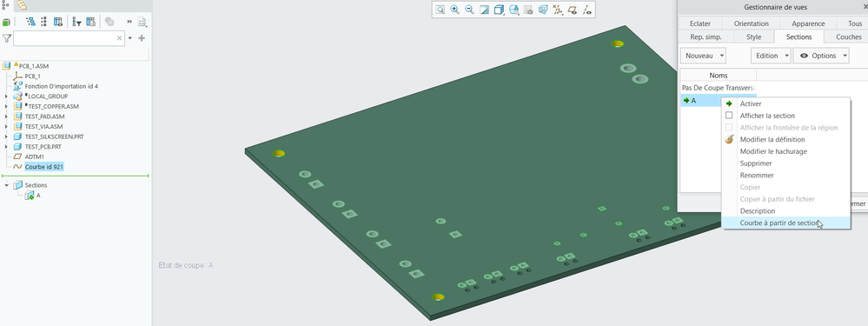Select Pas De Coupe Transvers. row

tap(718, 88)
